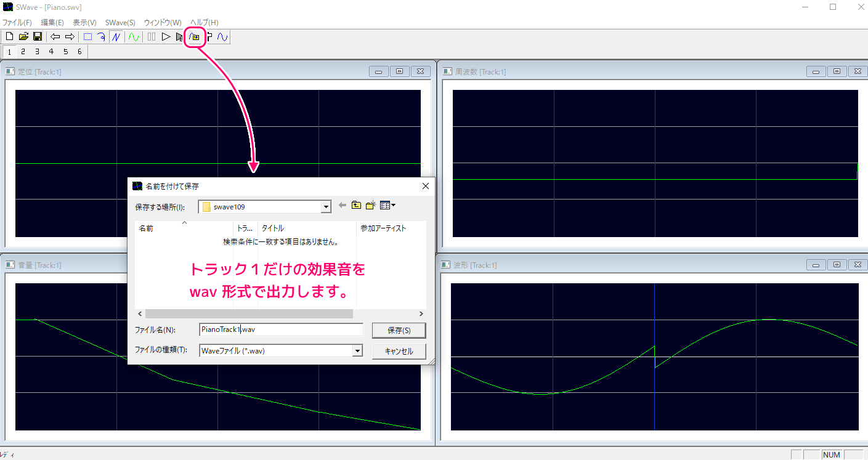Toggle the blue zigzag line tool
This screenshot has width=868, height=460.
(116, 37)
